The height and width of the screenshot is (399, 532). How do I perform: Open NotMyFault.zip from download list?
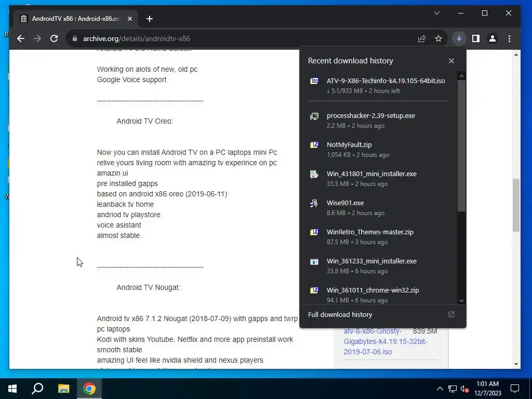[x=378, y=150]
